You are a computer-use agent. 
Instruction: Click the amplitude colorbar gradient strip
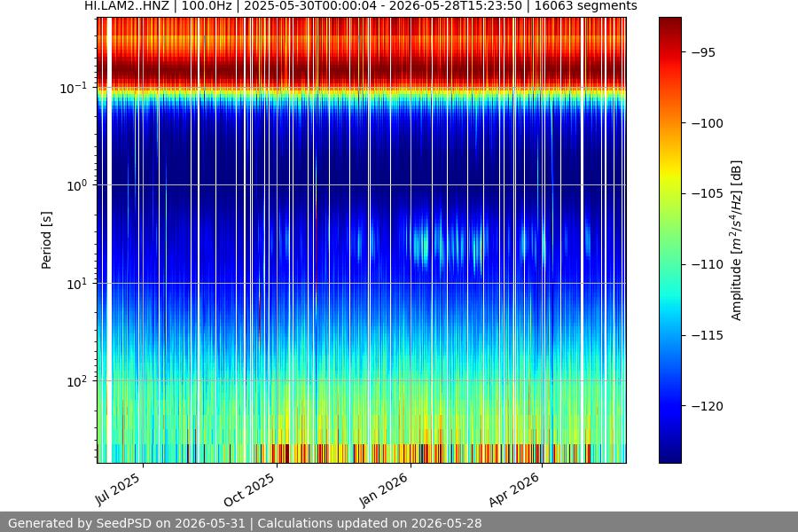point(669,240)
